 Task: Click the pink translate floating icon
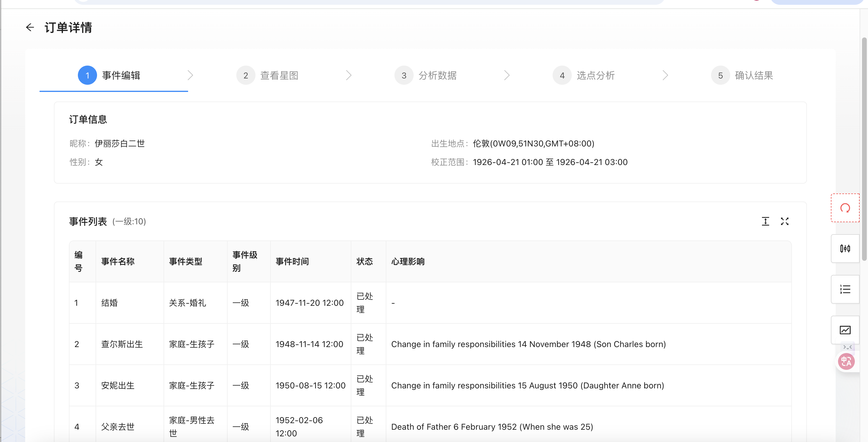point(846,362)
